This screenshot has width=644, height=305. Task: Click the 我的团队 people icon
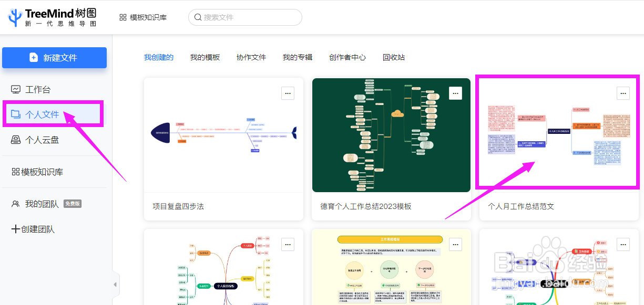(16, 204)
